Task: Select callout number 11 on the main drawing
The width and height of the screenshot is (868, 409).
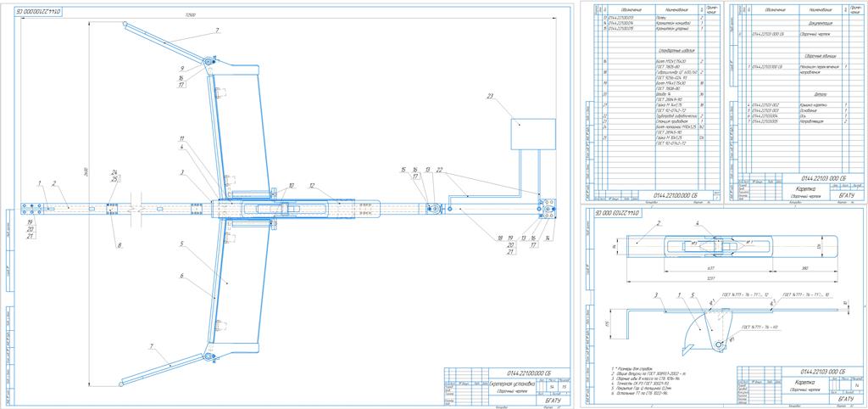Action: (x=181, y=137)
